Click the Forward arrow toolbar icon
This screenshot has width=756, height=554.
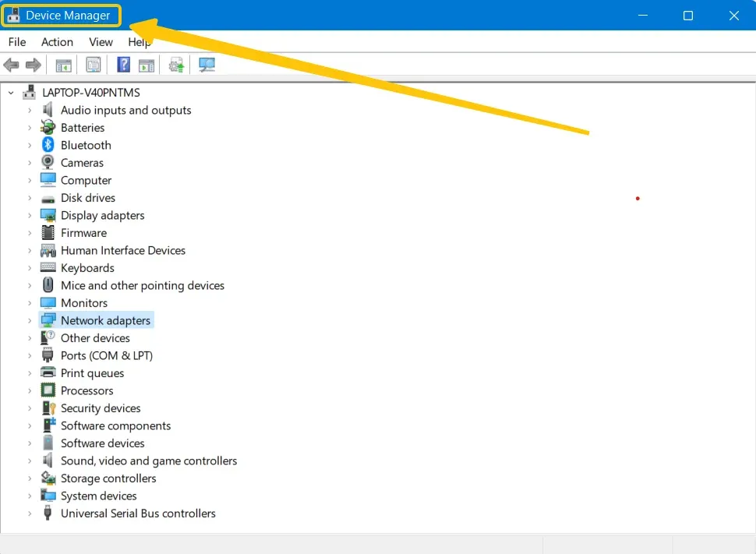point(34,65)
